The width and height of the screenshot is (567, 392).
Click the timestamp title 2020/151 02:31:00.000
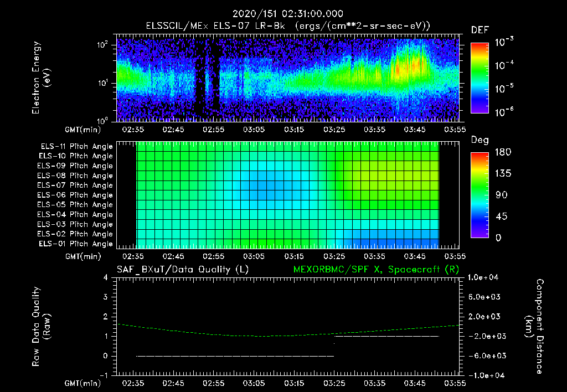(x=287, y=14)
